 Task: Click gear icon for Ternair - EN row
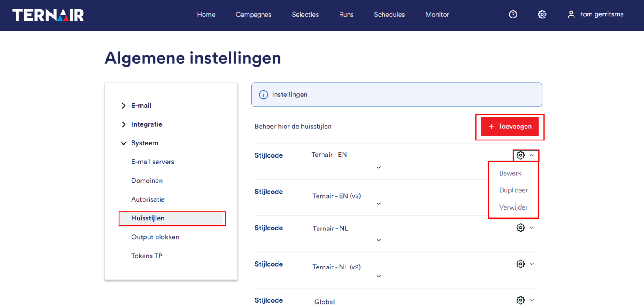click(x=521, y=155)
